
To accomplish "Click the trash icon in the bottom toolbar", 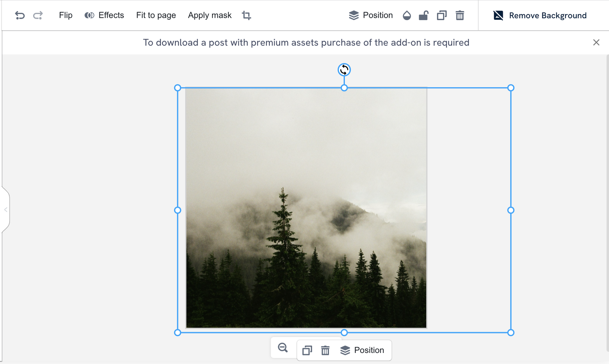I will coord(325,350).
